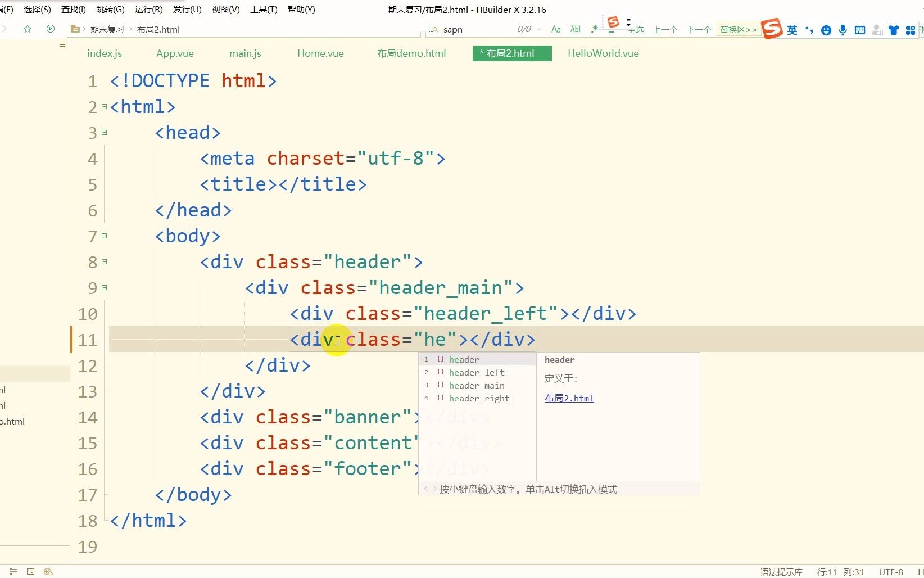
Task: Open 选择(S) menu
Action: point(37,10)
